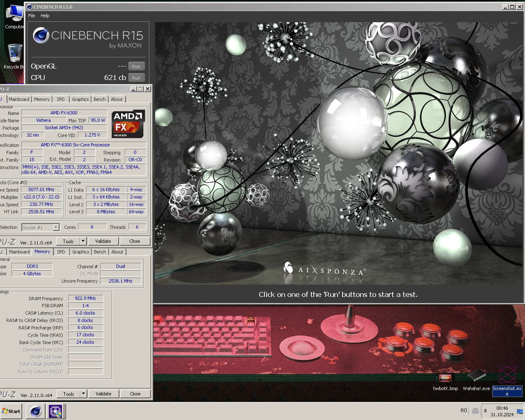Click the 2538.51 MHz HT Link value
Viewport: 525px width, 420px height.
point(41,212)
